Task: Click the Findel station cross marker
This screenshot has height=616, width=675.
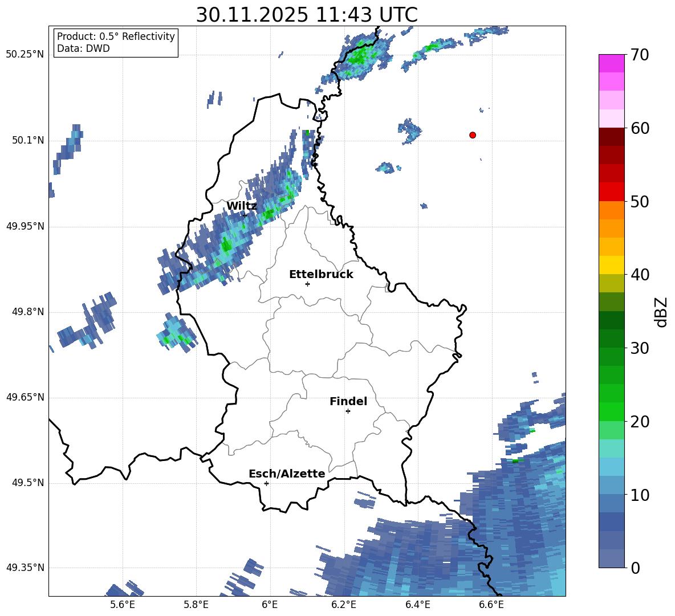Action: pyautogui.click(x=348, y=411)
